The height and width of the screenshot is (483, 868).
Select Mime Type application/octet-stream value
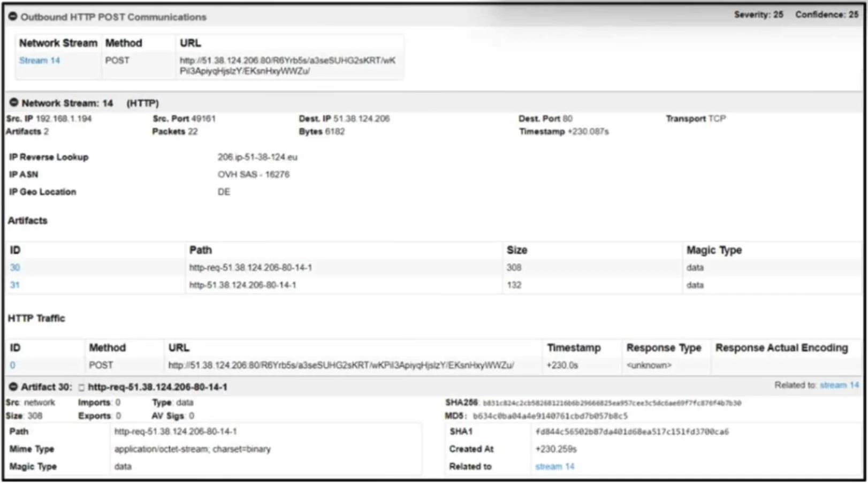pyautogui.click(x=192, y=449)
